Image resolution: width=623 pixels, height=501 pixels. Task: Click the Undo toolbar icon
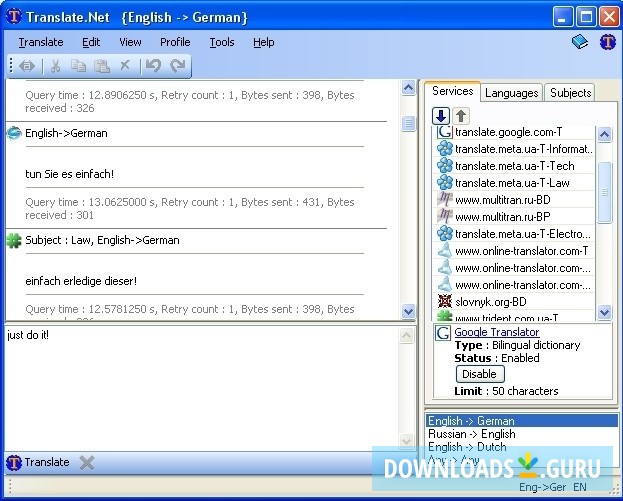[153, 66]
